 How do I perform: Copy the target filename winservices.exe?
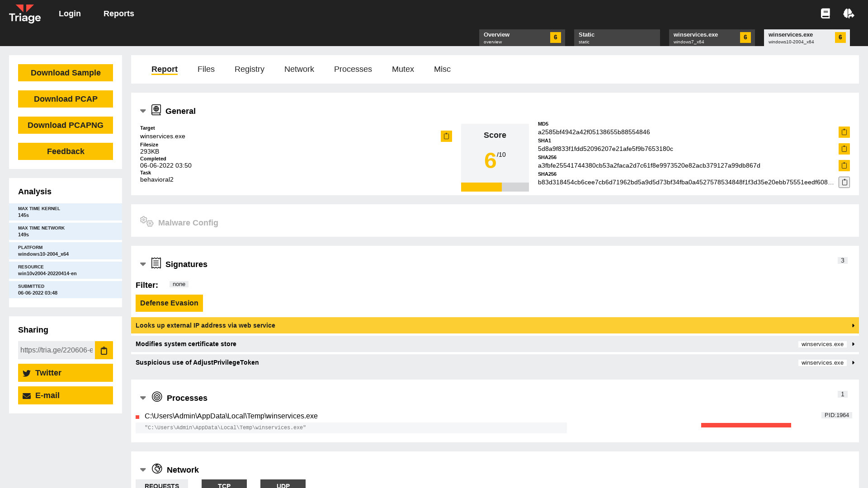446,136
